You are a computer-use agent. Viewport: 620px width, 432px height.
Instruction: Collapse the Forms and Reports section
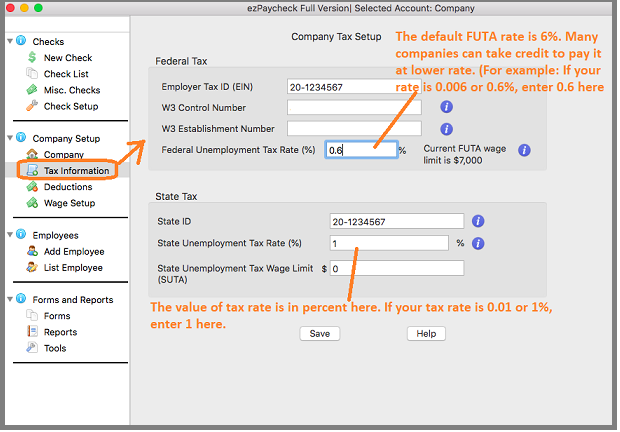pos(9,299)
